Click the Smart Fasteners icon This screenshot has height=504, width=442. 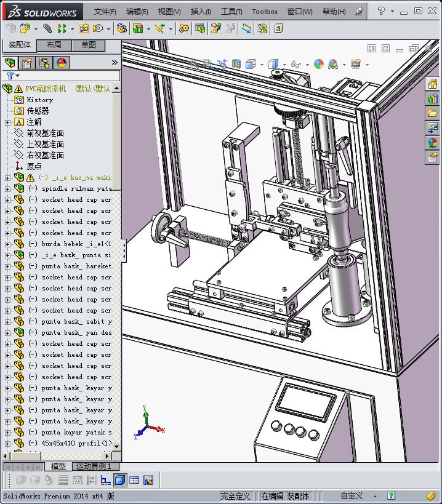[84, 28]
